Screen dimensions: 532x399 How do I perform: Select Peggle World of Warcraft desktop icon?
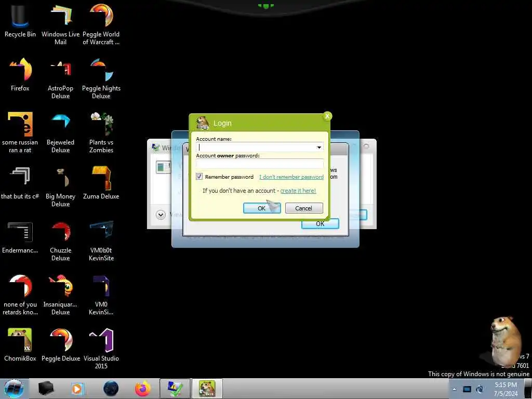101,24
